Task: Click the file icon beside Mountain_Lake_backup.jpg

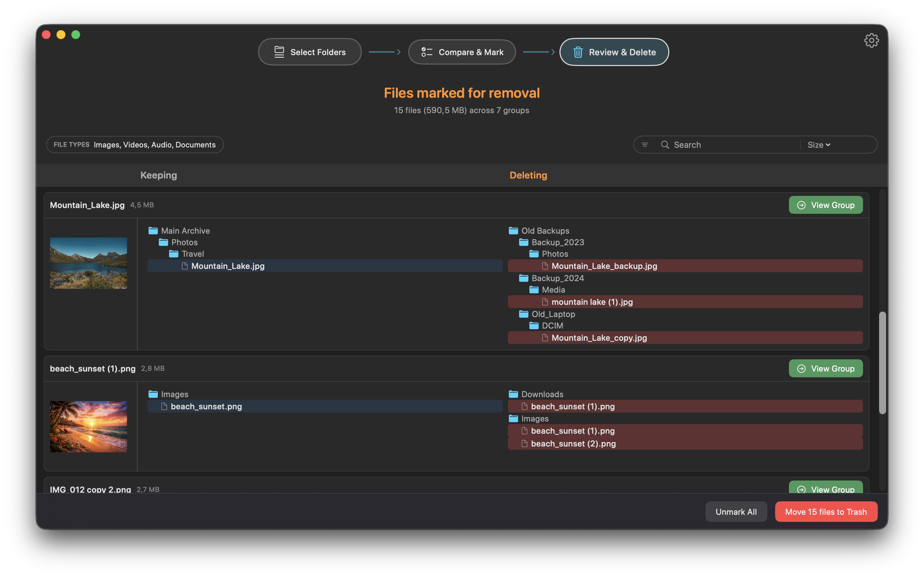Action: tap(545, 266)
